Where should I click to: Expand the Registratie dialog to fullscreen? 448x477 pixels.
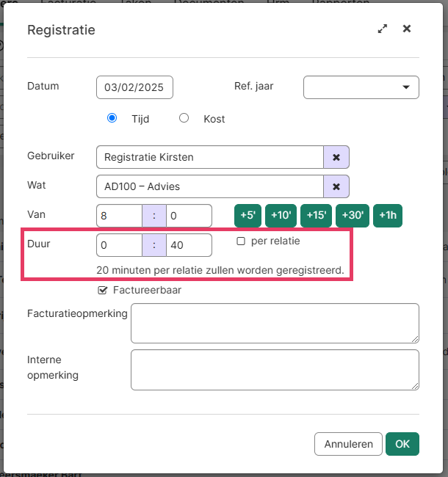coord(382,29)
